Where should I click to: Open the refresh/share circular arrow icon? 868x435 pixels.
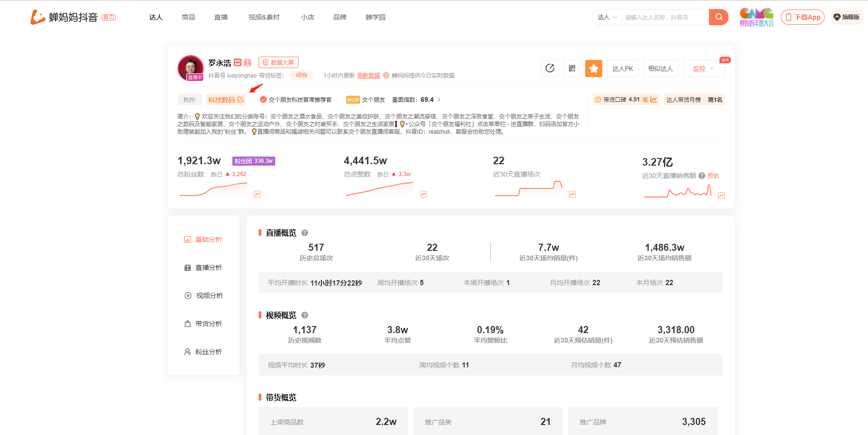click(x=550, y=69)
